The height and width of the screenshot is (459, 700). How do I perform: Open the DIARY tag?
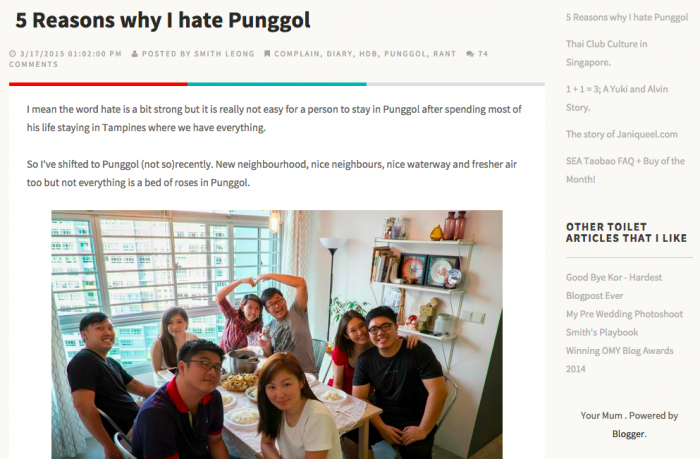tap(339, 54)
